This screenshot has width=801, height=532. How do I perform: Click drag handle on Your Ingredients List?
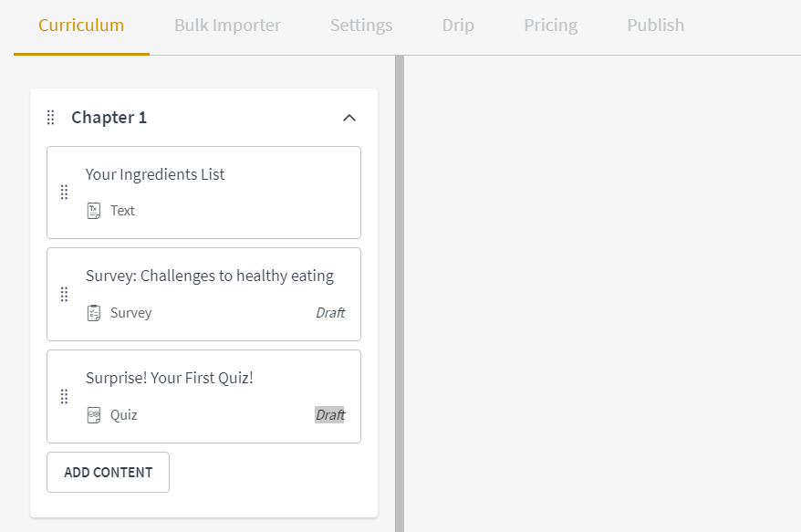coord(65,193)
